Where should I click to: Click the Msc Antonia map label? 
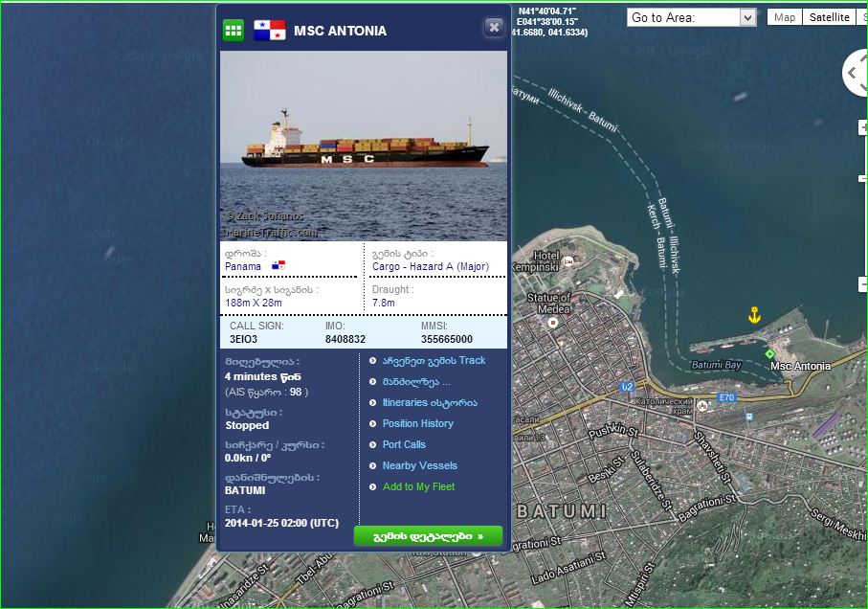[800, 366]
